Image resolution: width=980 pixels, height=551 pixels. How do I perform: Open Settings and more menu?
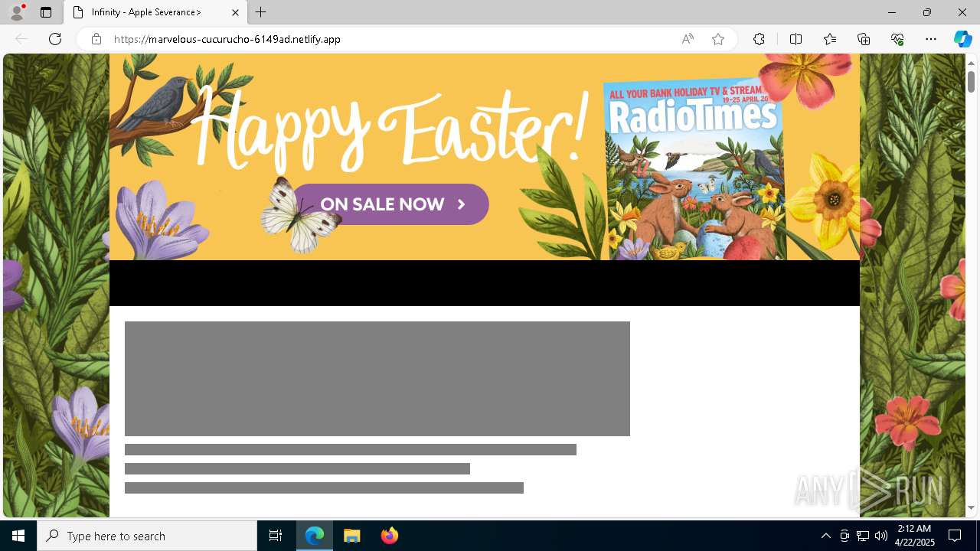pos(931,39)
